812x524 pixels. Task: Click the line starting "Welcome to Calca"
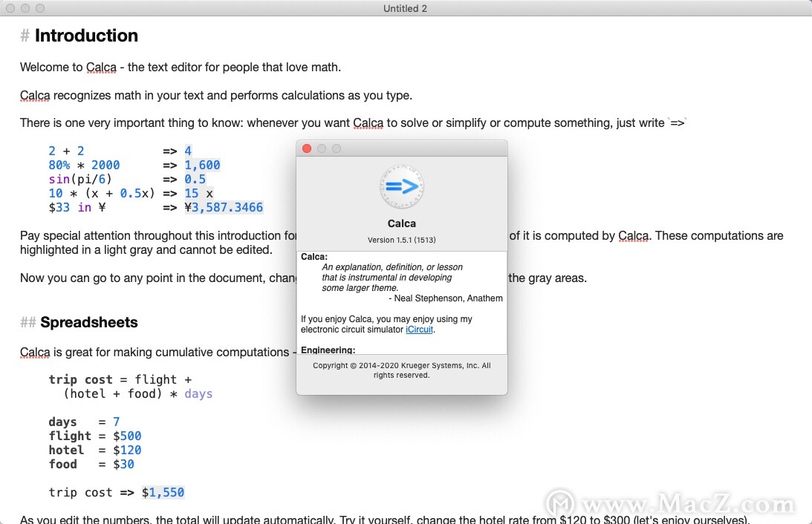pos(181,68)
